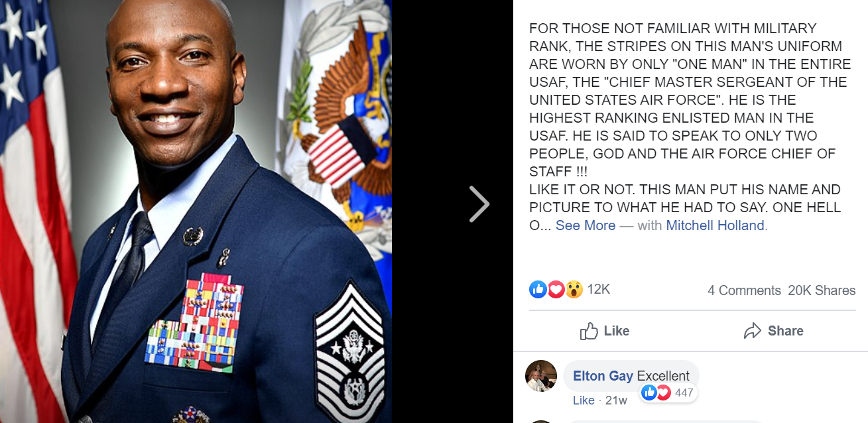
Task: Click the thumbs-up icon on the Like button
Action: click(589, 331)
